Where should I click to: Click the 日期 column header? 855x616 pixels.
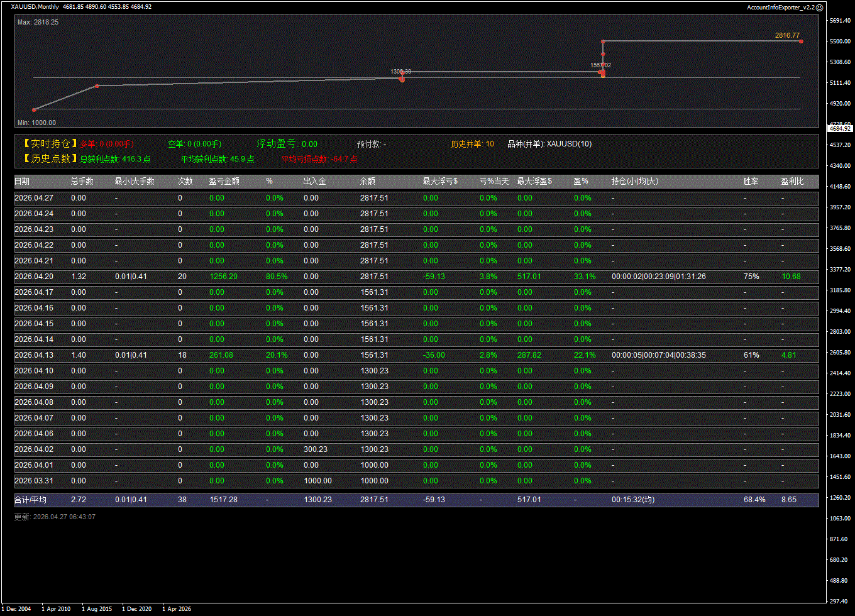[x=22, y=181]
